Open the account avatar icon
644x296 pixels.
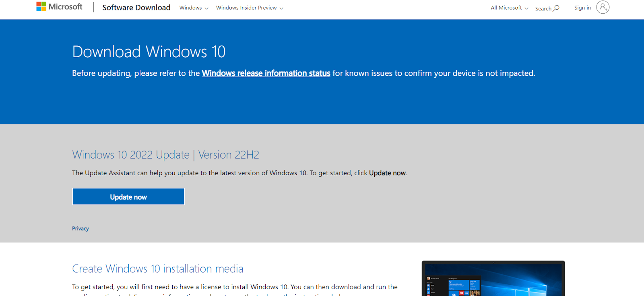click(x=603, y=7)
